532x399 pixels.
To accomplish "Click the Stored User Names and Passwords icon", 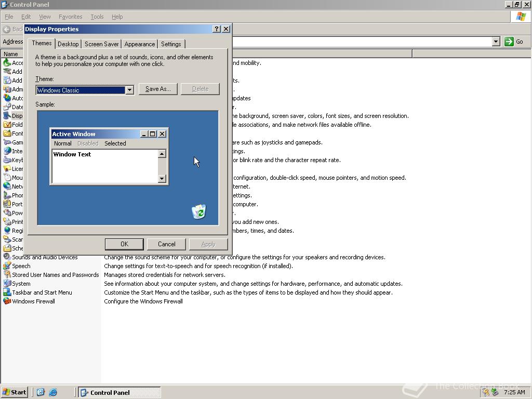I will (7, 274).
